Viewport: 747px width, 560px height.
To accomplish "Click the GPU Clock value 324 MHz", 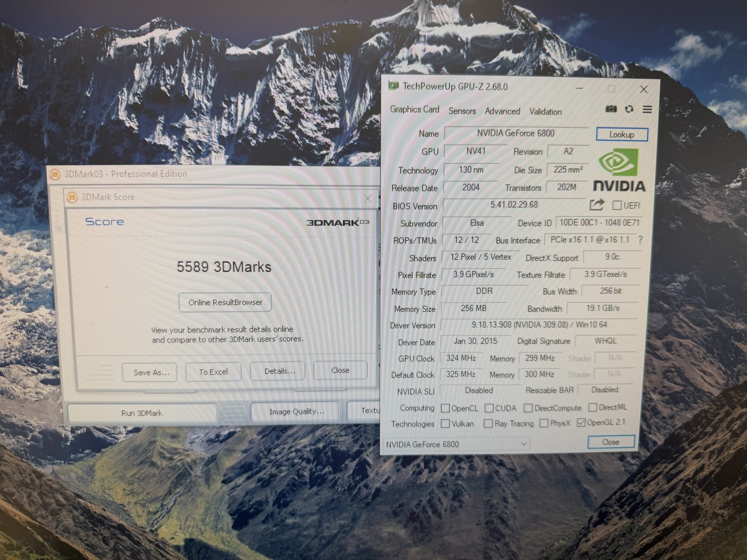I will click(461, 358).
